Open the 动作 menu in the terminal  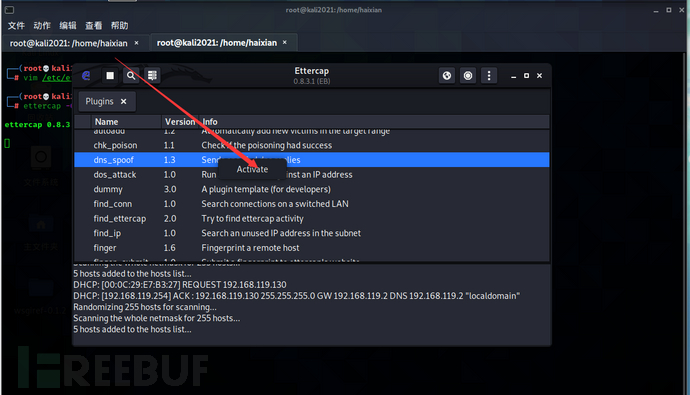[42, 26]
